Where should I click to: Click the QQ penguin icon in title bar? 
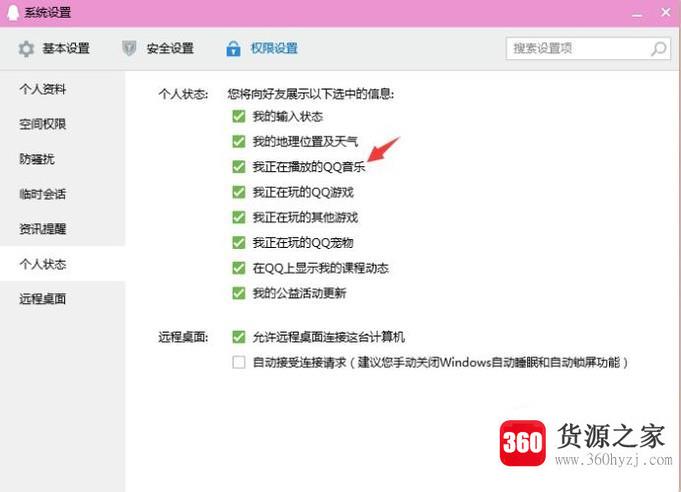(13, 13)
